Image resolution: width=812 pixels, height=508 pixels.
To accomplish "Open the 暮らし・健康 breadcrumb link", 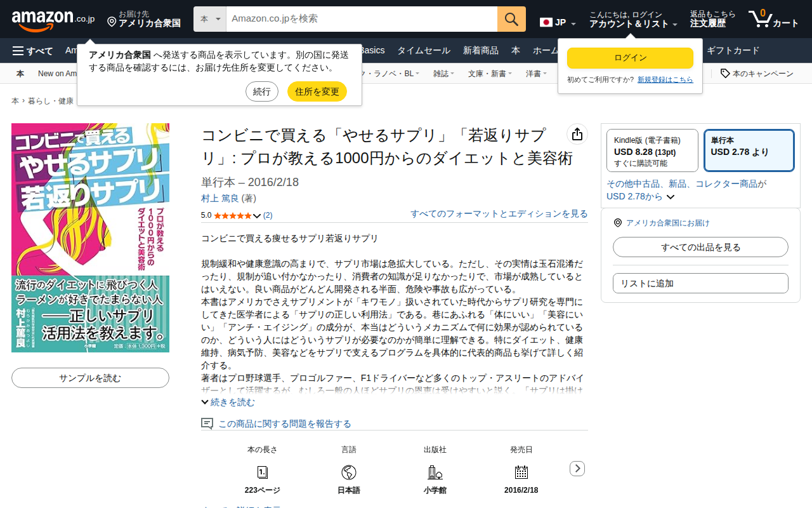I will click(51, 101).
